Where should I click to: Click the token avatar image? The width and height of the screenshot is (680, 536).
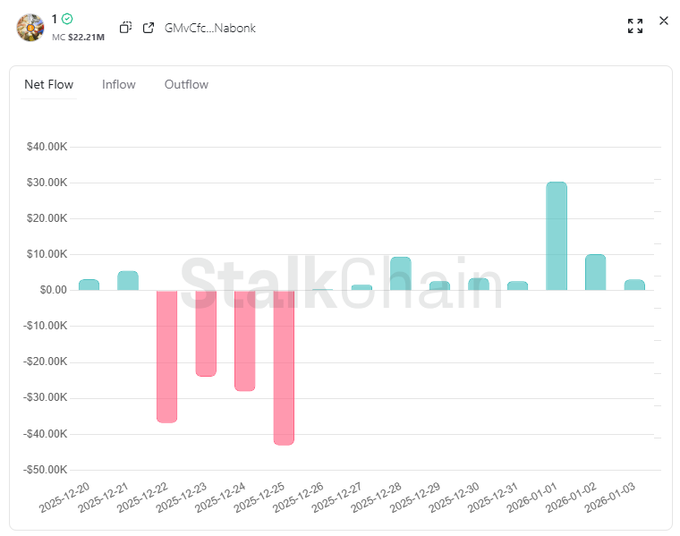30,27
